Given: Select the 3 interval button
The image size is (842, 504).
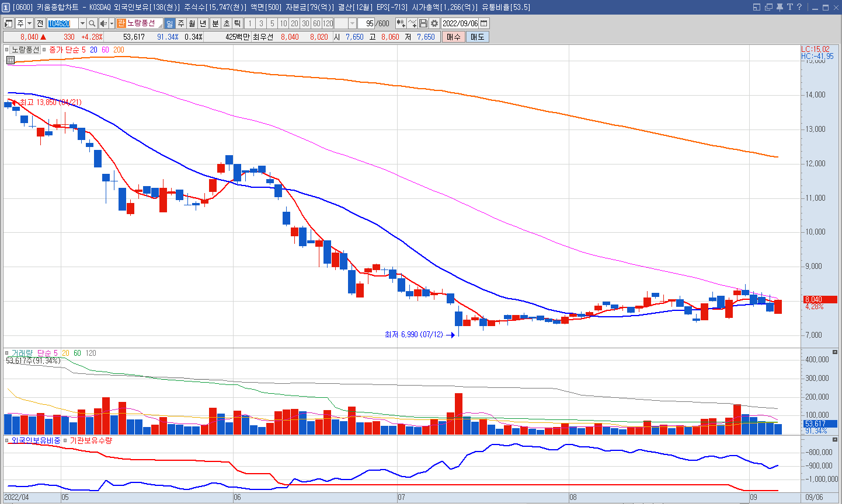Looking at the screenshot, I should pyautogui.click(x=261, y=23).
